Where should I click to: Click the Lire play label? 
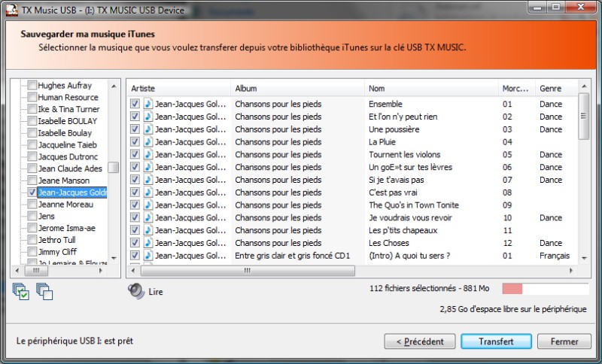pyautogui.click(x=156, y=292)
